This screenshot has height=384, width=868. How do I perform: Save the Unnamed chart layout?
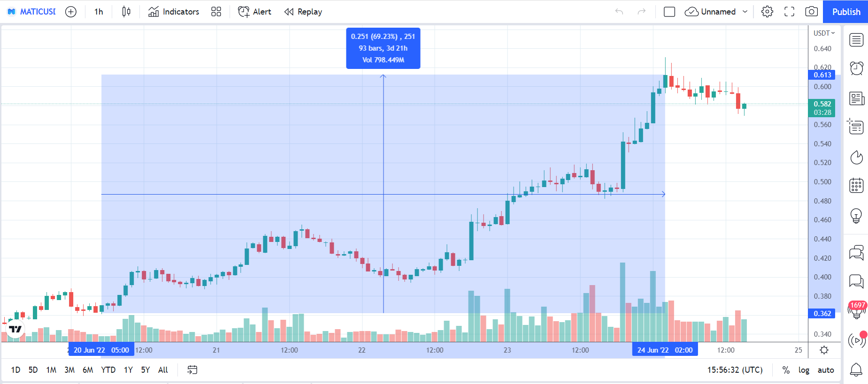[x=710, y=12]
